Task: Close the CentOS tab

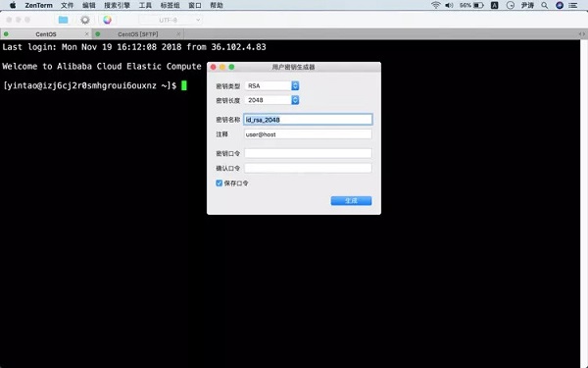Action: point(87,34)
